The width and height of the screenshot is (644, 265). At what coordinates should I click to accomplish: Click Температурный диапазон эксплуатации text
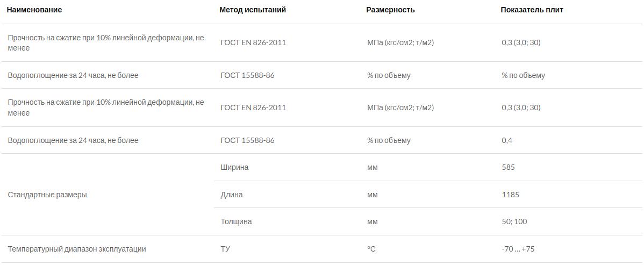pyautogui.click(x=77, y=249)
